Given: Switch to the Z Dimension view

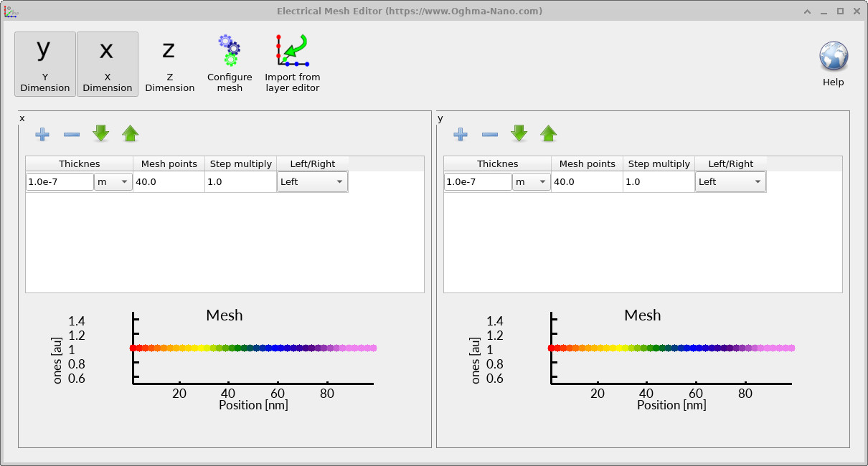Looking at the screenshot, I should point(169,64).
